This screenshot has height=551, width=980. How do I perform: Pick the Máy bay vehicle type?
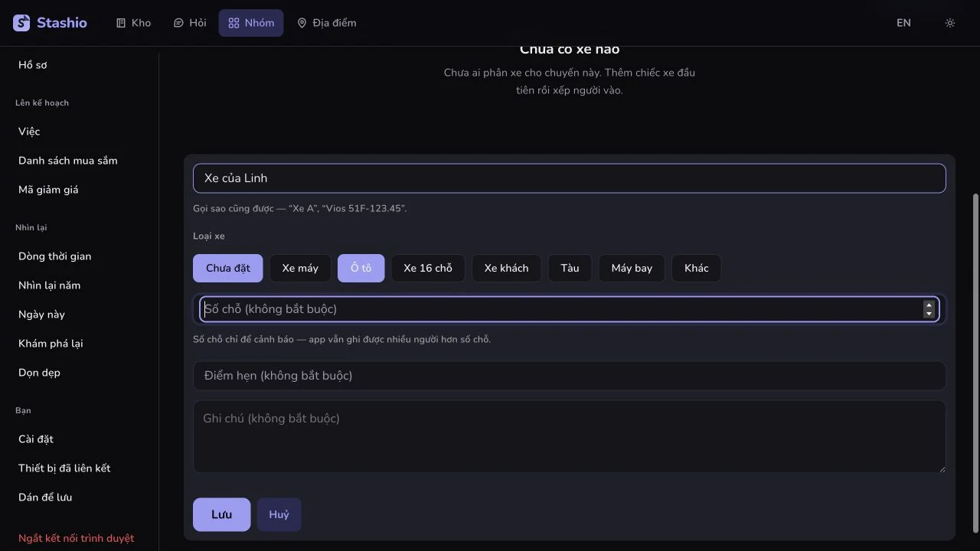click(x=632, y=269)
